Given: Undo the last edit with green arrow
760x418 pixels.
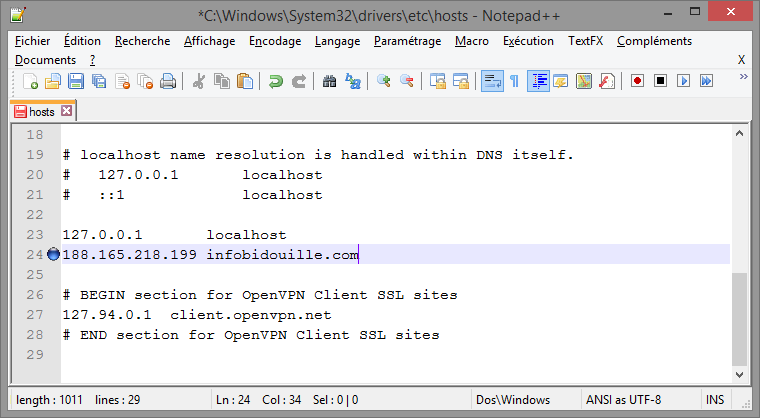Looking at the screenshot, I should pyautogui.click(x=275, y=81).
